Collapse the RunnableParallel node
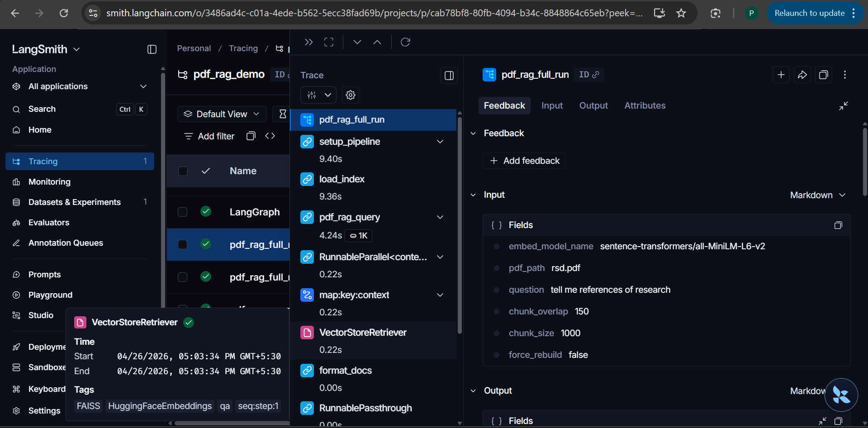 (440, 257)
